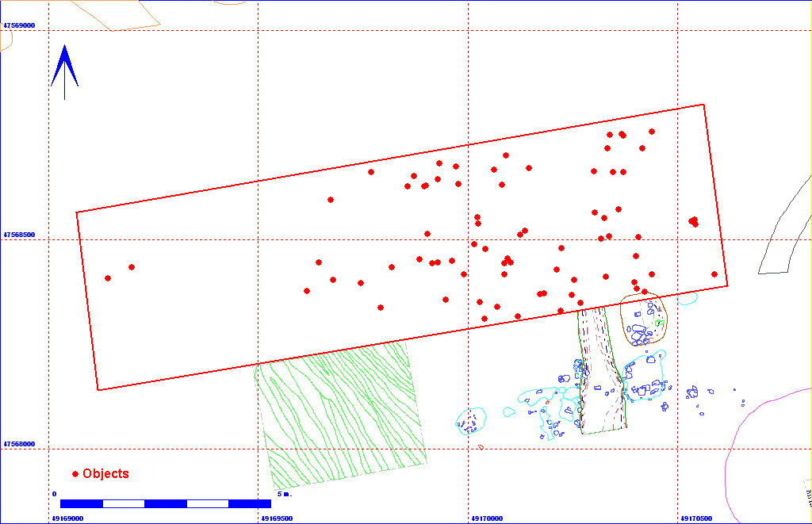Click the gray curved outline shape
Viewport: 812px width, 524px height.
coord(784,225)
